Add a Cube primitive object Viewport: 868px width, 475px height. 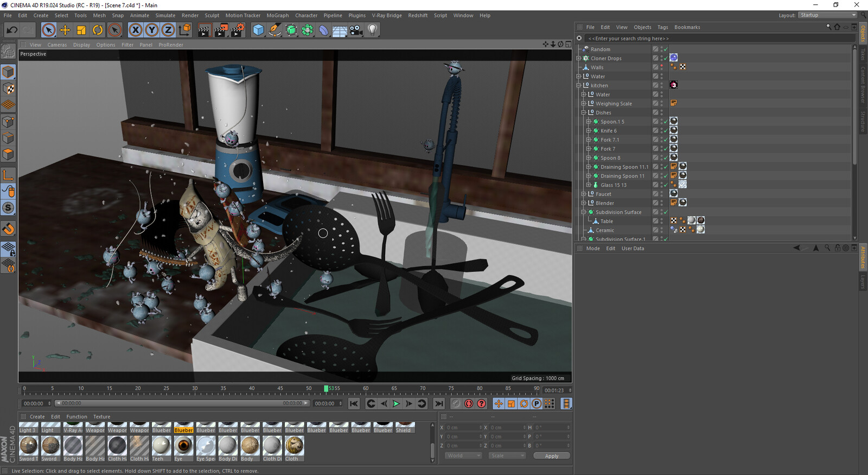point(258,30)
